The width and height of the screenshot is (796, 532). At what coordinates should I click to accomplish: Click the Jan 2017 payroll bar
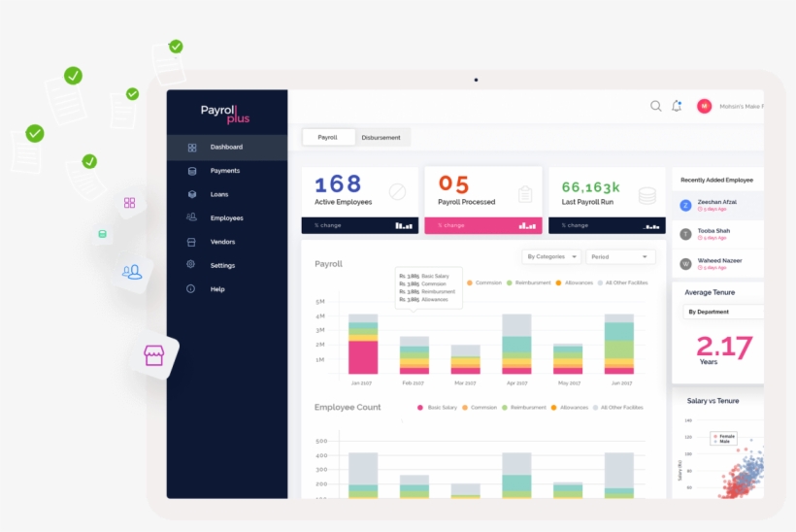pos(363,345)
